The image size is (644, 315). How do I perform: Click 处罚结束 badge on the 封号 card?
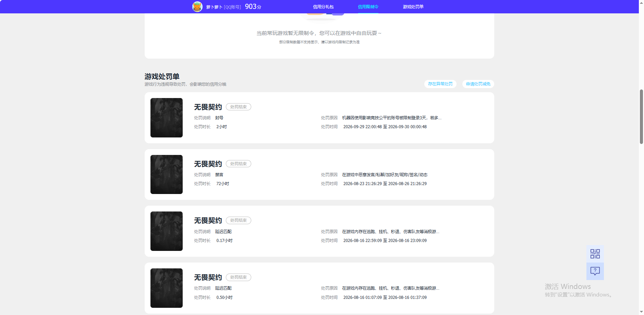[239, 107]
